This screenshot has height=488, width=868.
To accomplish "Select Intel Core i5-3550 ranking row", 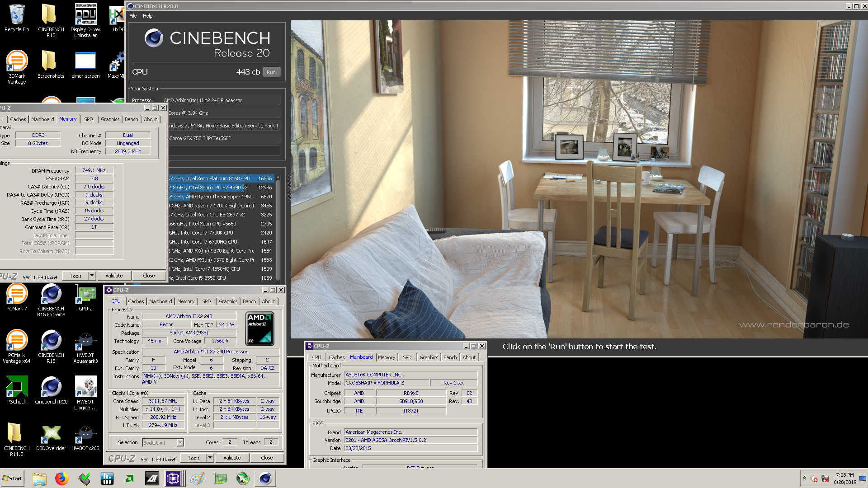I will (x=221, y=278).
